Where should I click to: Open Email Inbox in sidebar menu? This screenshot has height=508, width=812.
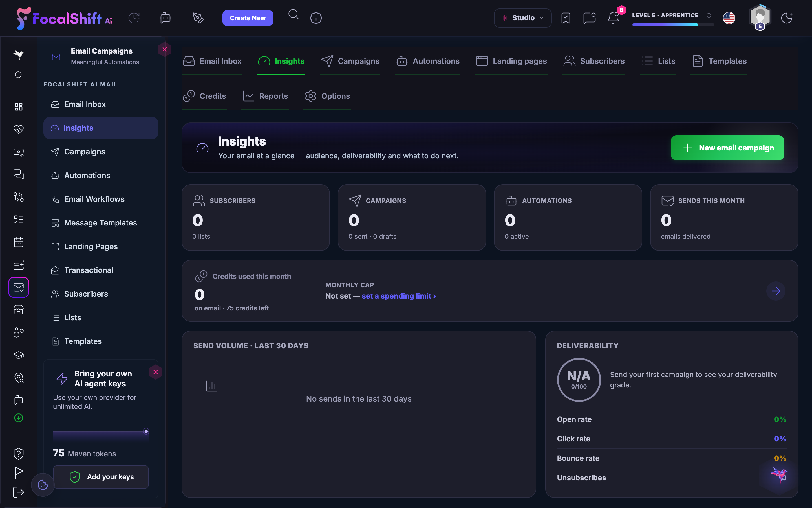click(x=101, y=104)
